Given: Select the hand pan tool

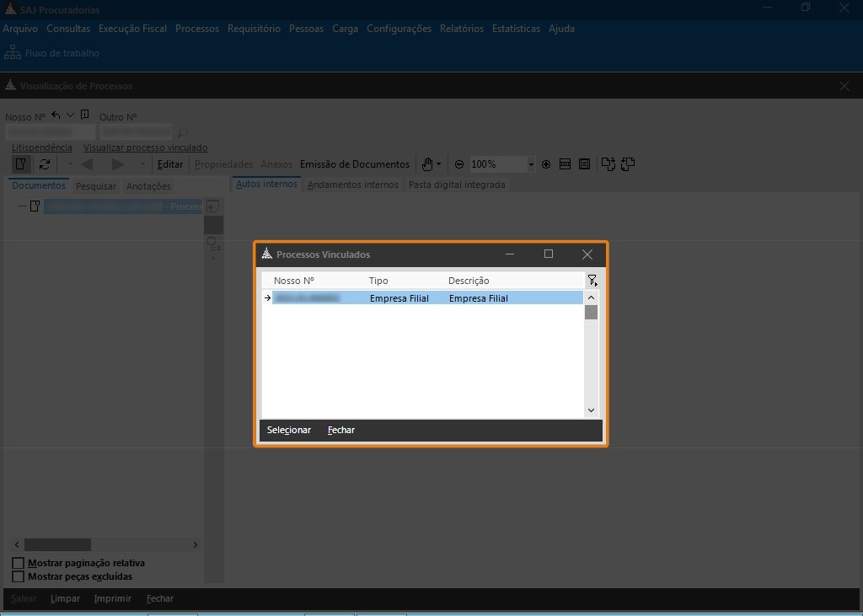Looking at the screenshot, I should tap(427, 164).
